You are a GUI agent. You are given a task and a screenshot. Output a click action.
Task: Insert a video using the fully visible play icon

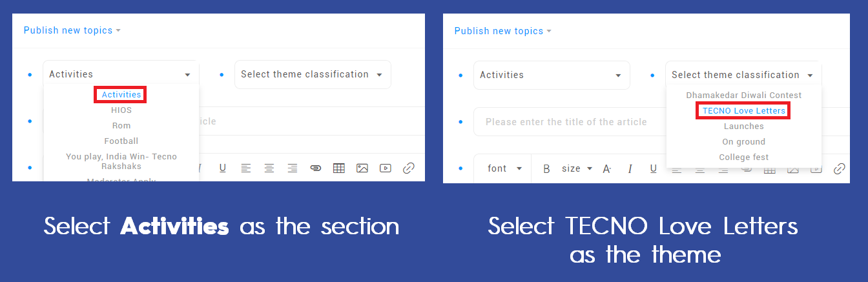pos(386,168)
